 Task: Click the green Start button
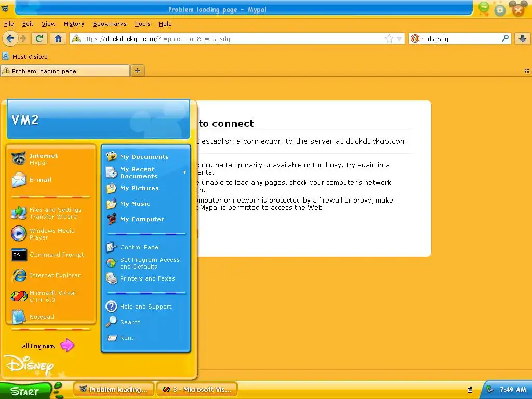(25, 390)
